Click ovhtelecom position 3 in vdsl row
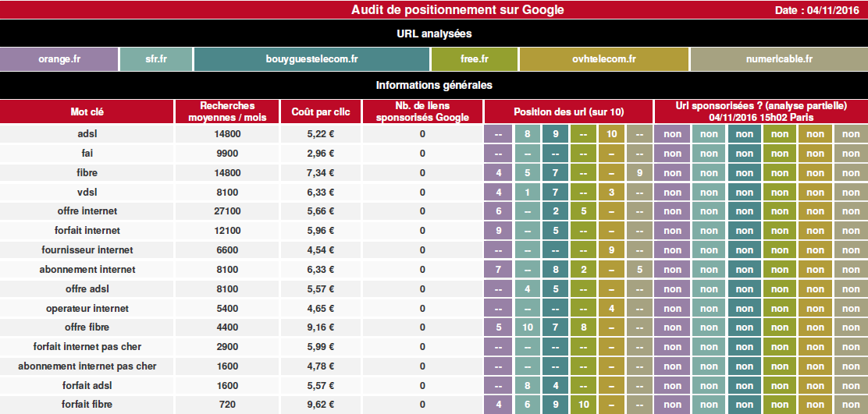The width and height of the screenshot is (868, 414). click(611, 192)
